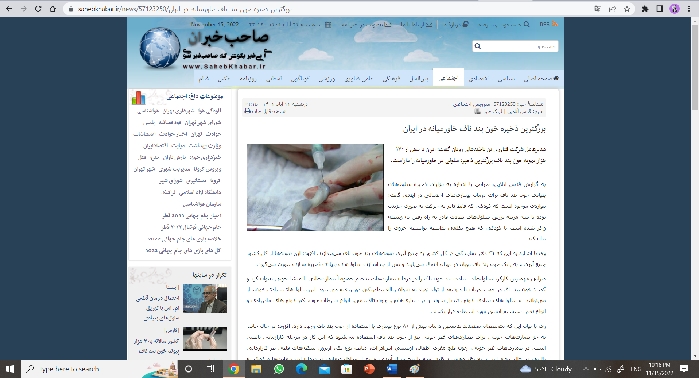Screen dimensions: 699x378
Task: Open the sidebar thumbnail of man with glasses
Action: point(205,298)
